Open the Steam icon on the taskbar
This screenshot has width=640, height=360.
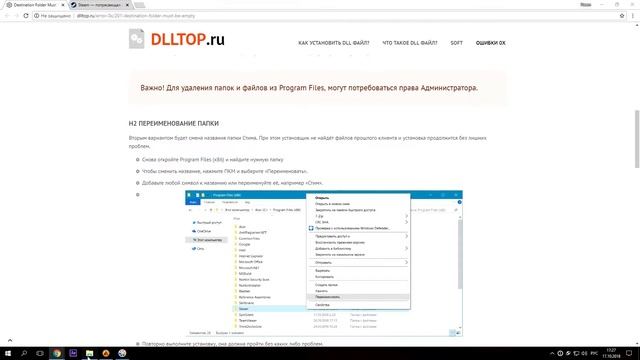[122, 353]
